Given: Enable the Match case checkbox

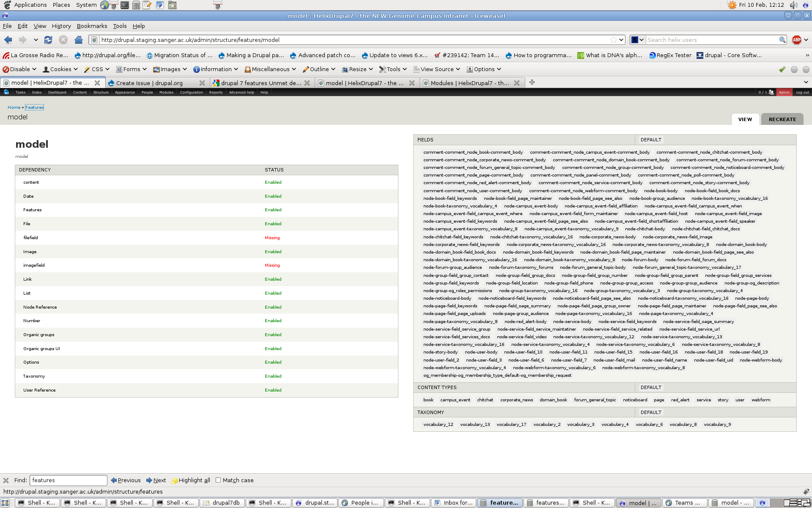Looking at the screenshot, I should pos(218,480).
